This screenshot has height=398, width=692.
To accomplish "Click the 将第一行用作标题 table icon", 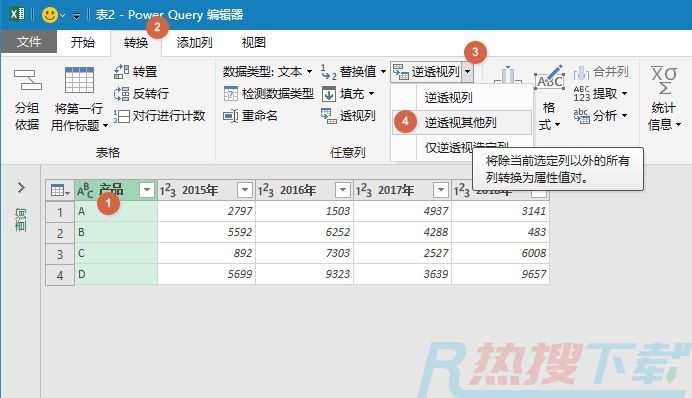I will (79, 80).
